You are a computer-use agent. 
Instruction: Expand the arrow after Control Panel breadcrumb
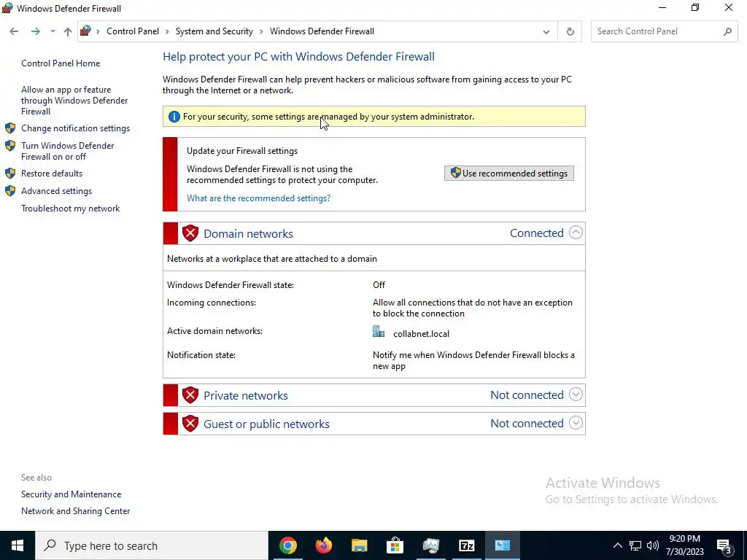click(x=167, y=31)
